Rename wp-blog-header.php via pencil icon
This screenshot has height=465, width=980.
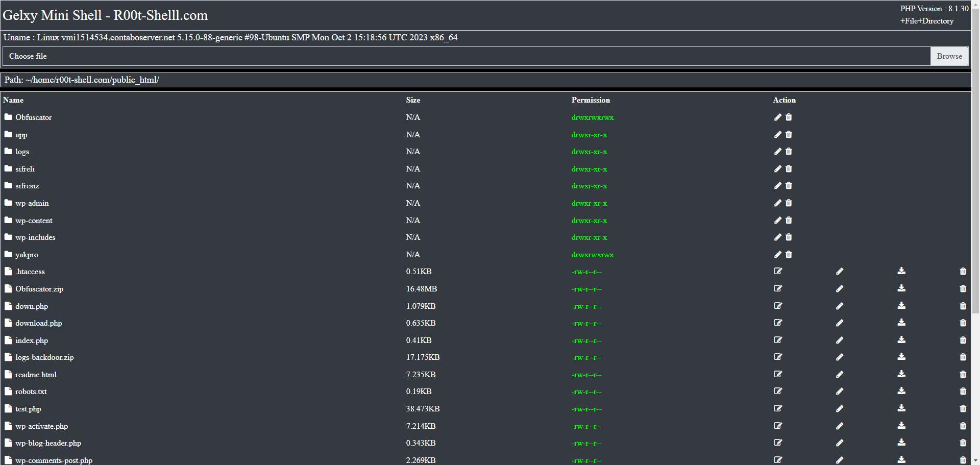coord(840,443)
